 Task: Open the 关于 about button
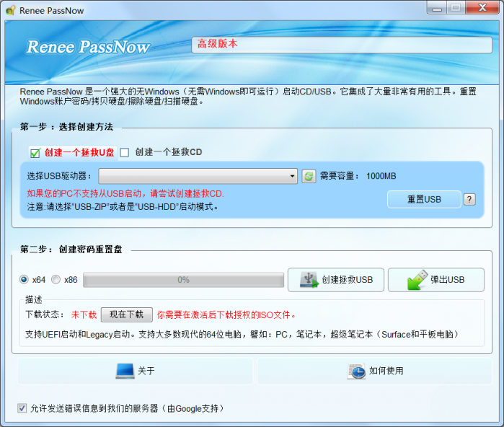136,371
